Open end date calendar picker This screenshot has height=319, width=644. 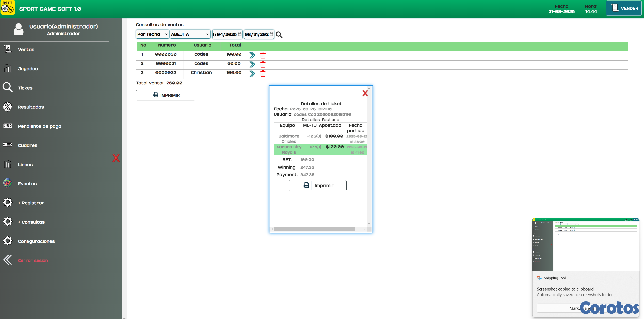point(271,34)
